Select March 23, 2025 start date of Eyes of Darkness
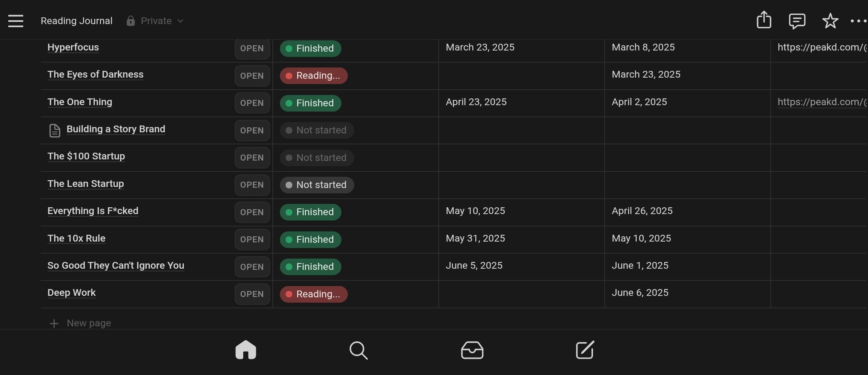This screenshot has height=375, width=868. tap(646, 74)
